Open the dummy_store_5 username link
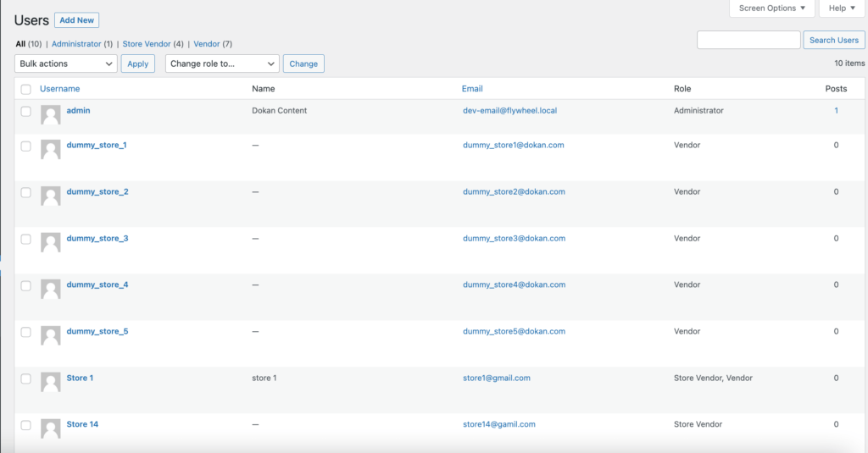Screen dimensions: 868x453 click(x=97, y=331)
